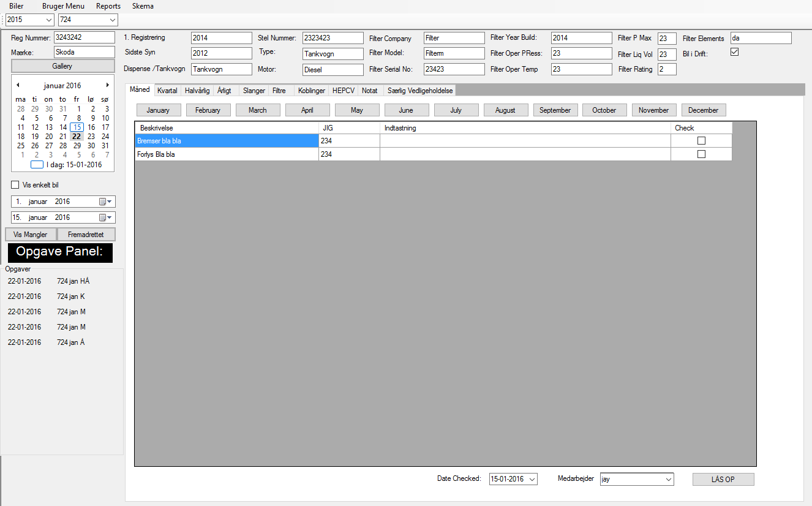Viewport: 812px width, 506px height.
Task: Switch to the Kvartal tab
Action: 167,91
